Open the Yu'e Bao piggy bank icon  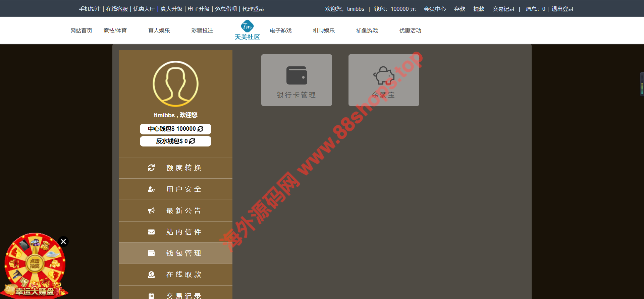pos(384,75)
